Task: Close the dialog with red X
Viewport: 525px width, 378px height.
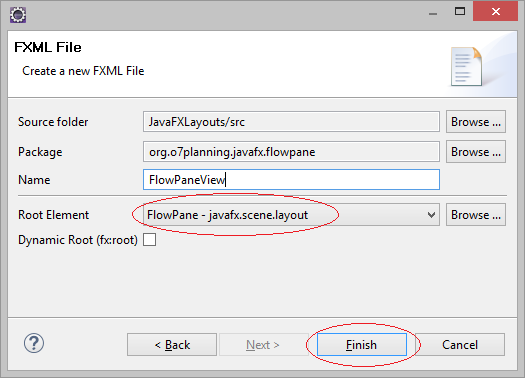Action: [496, 11]
